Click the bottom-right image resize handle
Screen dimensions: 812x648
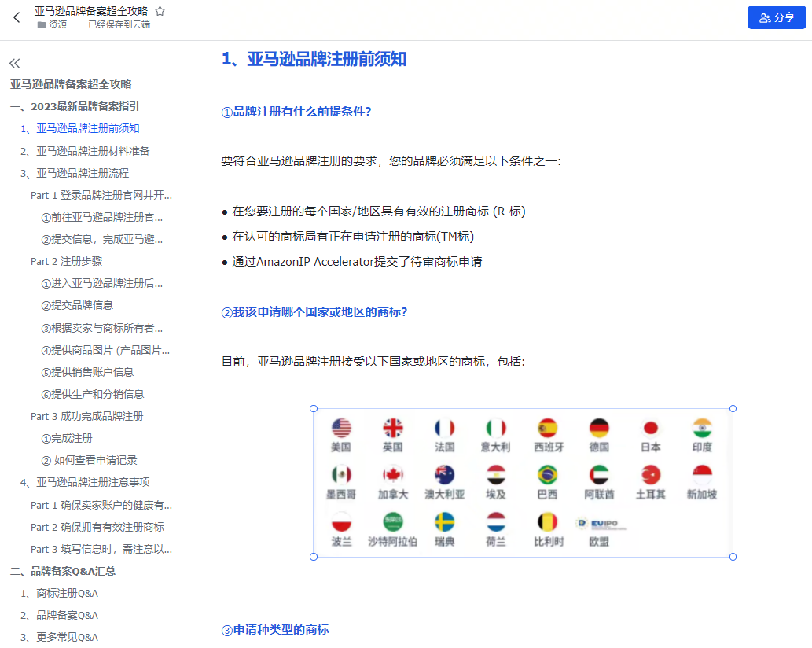(733, 557)
